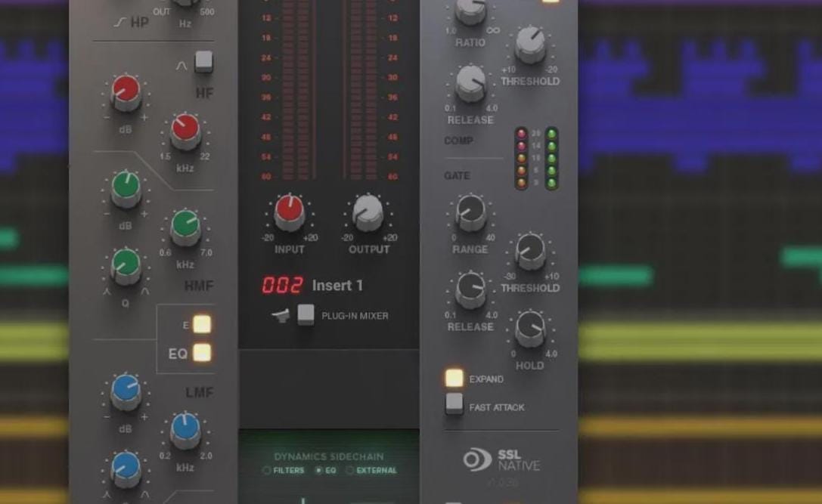Toggle the Expand button
The width and height of the screenshot is (822, 504).
(454, 378)
